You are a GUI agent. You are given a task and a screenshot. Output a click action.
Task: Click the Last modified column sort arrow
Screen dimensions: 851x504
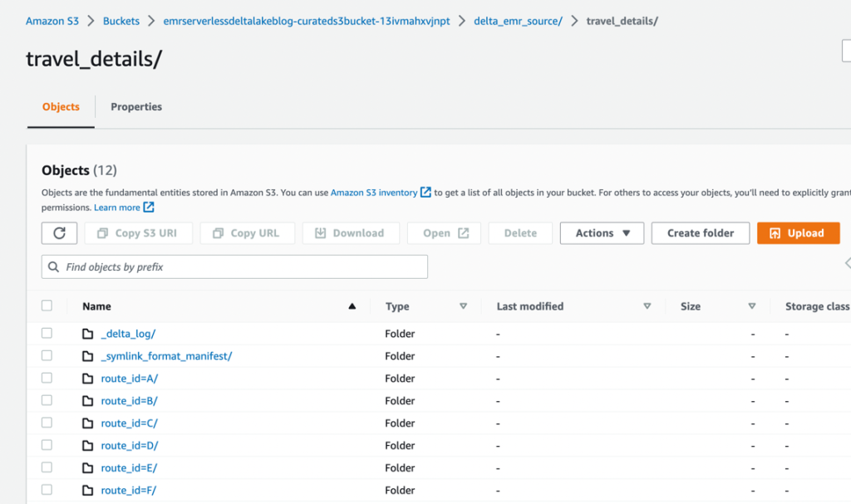[647, 306]
